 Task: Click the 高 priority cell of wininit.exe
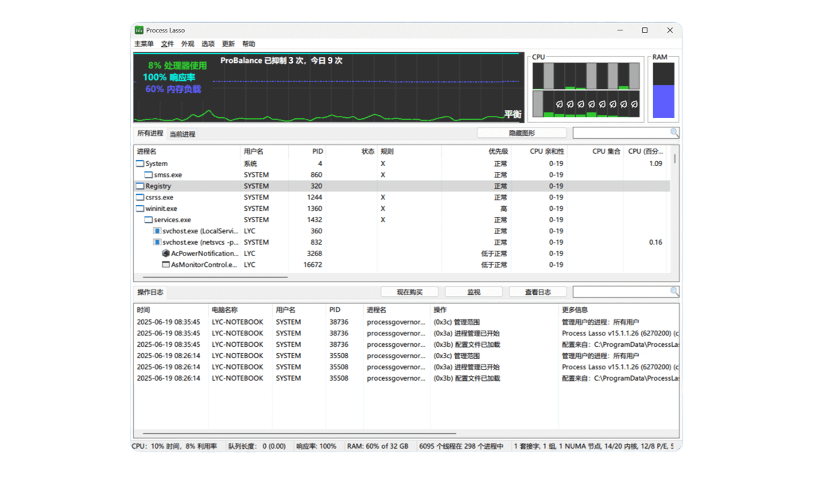click(504, 209)
